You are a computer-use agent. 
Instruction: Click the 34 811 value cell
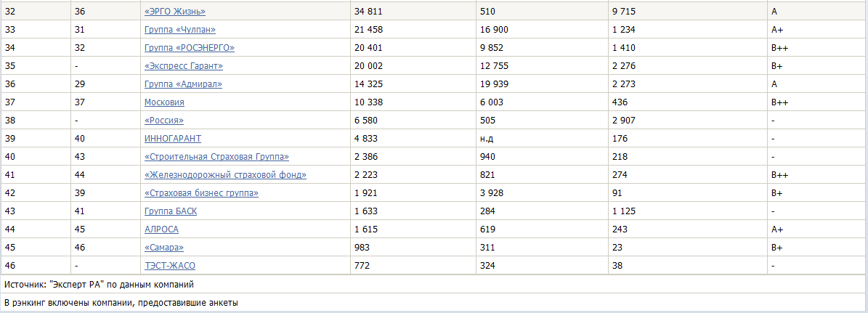coord(368,12)
